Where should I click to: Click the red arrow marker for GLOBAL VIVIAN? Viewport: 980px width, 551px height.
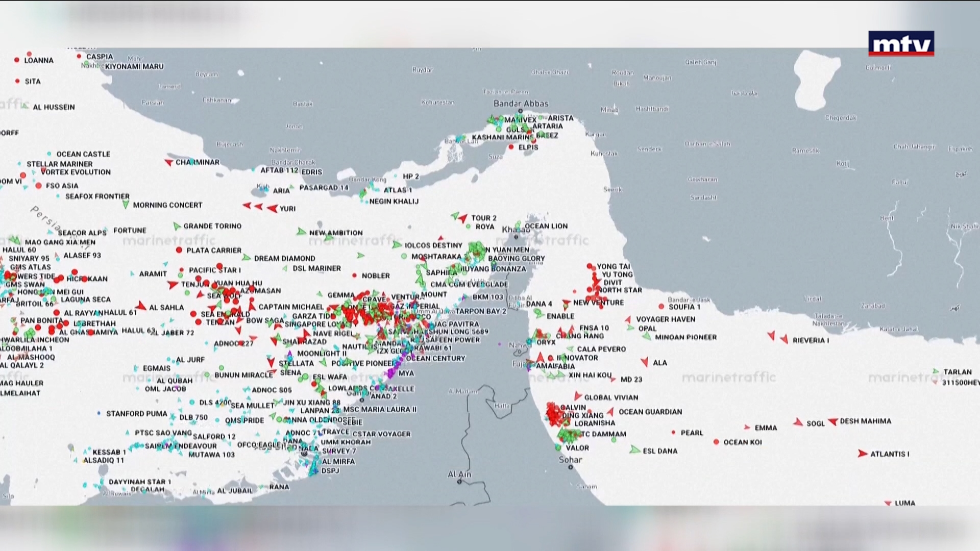(577, 396)
